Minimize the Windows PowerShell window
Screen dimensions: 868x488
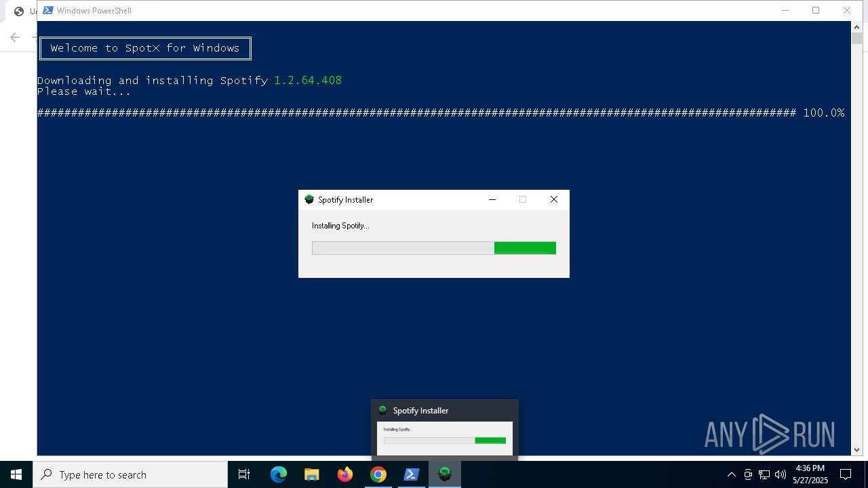pyautogui.click(x=785, y=10)
